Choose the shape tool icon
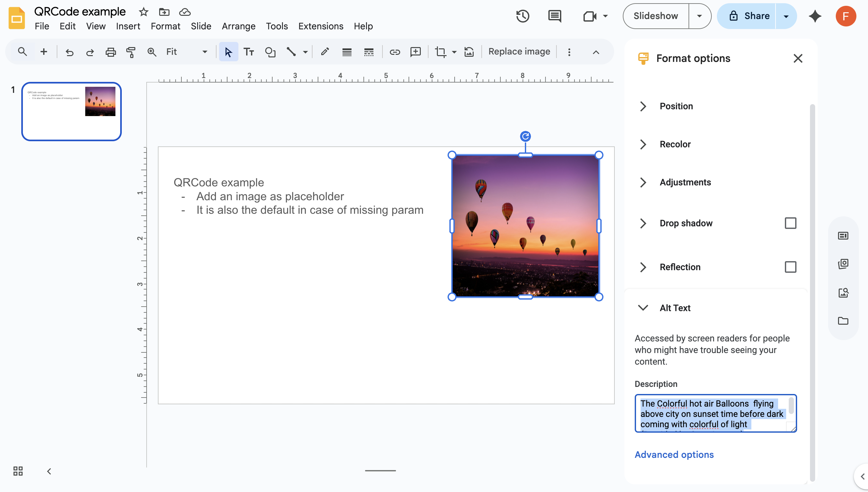 270,52
